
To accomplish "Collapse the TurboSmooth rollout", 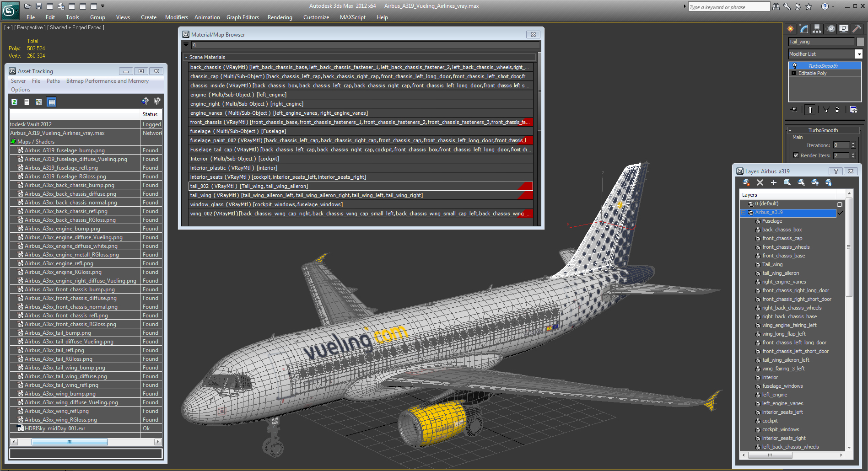I will point(790,130).
